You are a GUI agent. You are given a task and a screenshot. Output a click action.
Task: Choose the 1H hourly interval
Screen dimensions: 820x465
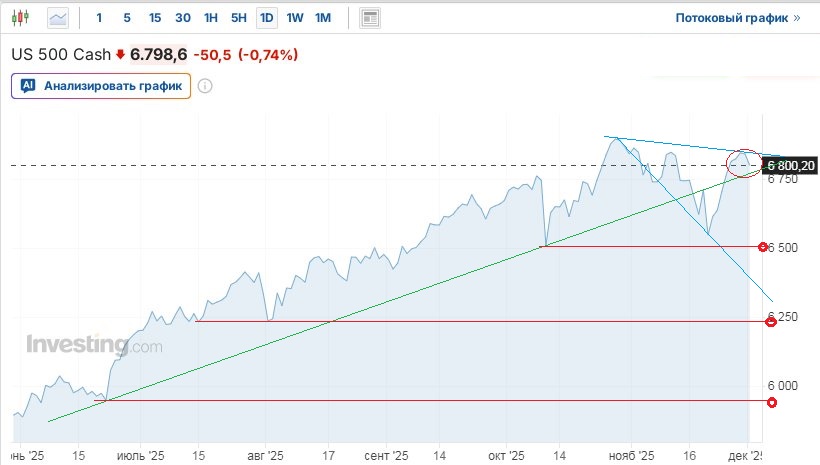(210, 18)
